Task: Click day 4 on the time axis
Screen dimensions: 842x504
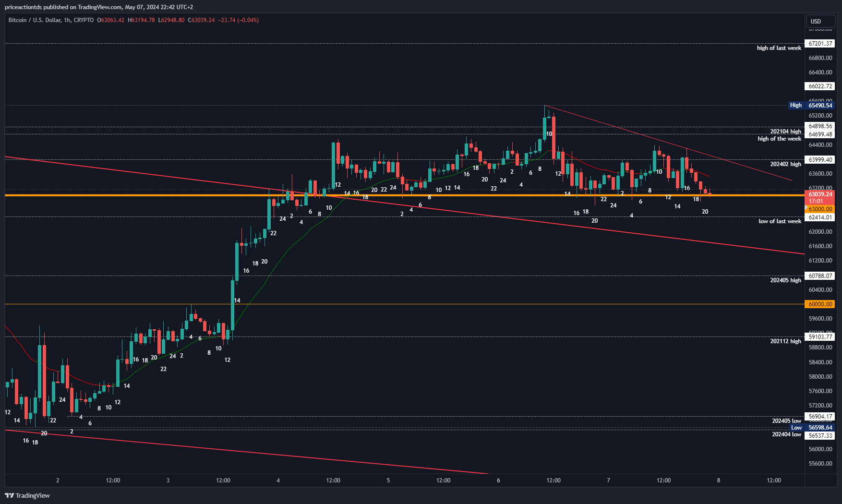Action: (x=278, y=480)
